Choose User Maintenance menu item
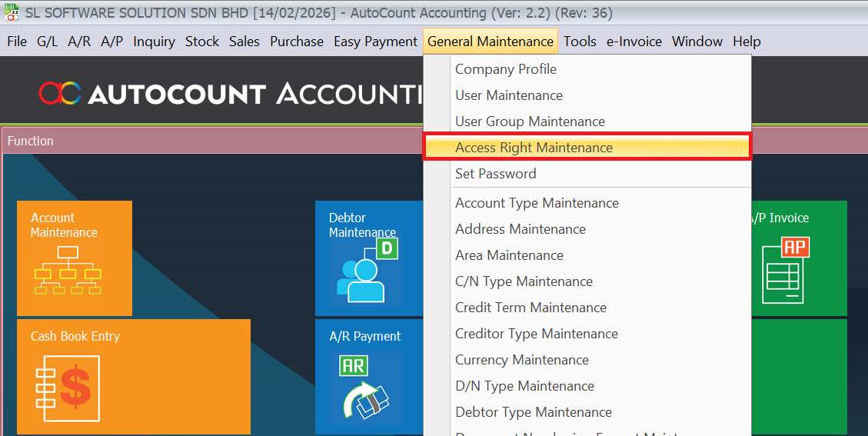The width and height of the screenshot is (868, 436). 508,95
